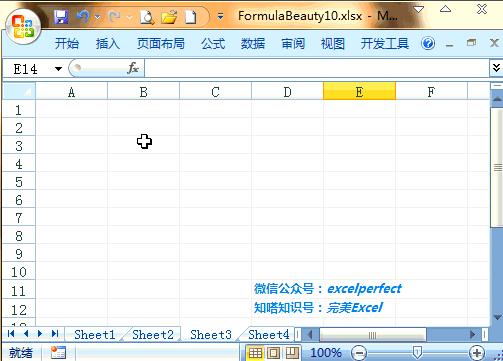Switch to Page Layout view button
The width and height of the screenshot is (503, 361).
click(x=273, y=353)
